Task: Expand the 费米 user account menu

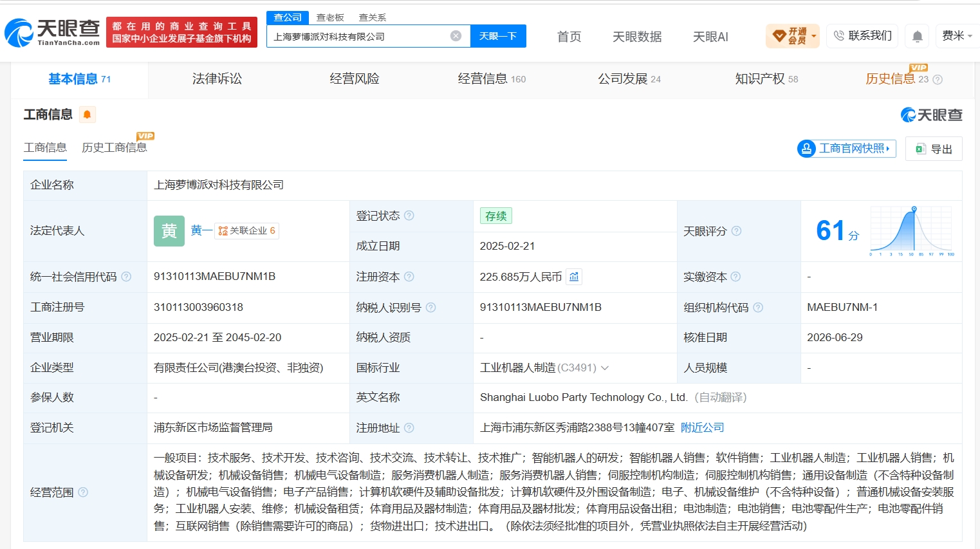Action: click(x=957, y=36)
